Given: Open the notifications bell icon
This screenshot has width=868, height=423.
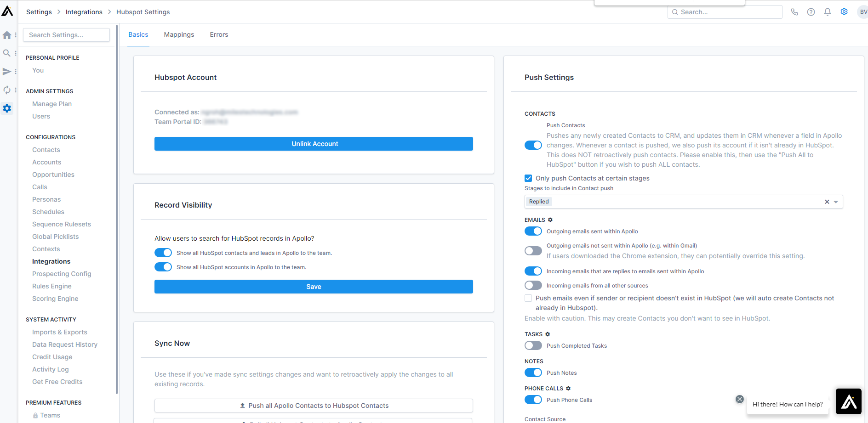Looking at the screenshot, I should [x=828, y=12].
